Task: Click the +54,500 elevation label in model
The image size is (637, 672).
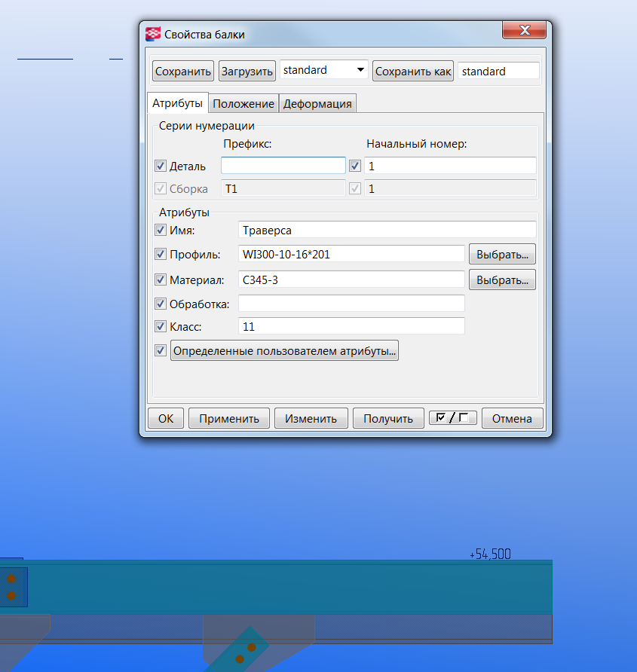Action: [x=490, y=554]
